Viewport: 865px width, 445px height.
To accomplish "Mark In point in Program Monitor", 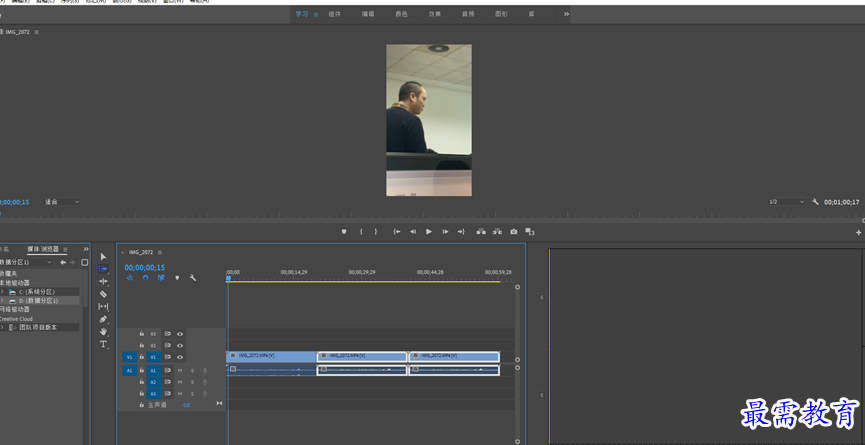I will (x=361, y=232).
